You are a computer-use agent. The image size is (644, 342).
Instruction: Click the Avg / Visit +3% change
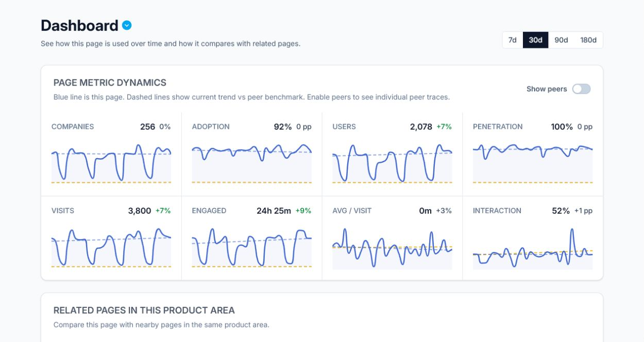(444, 211)
